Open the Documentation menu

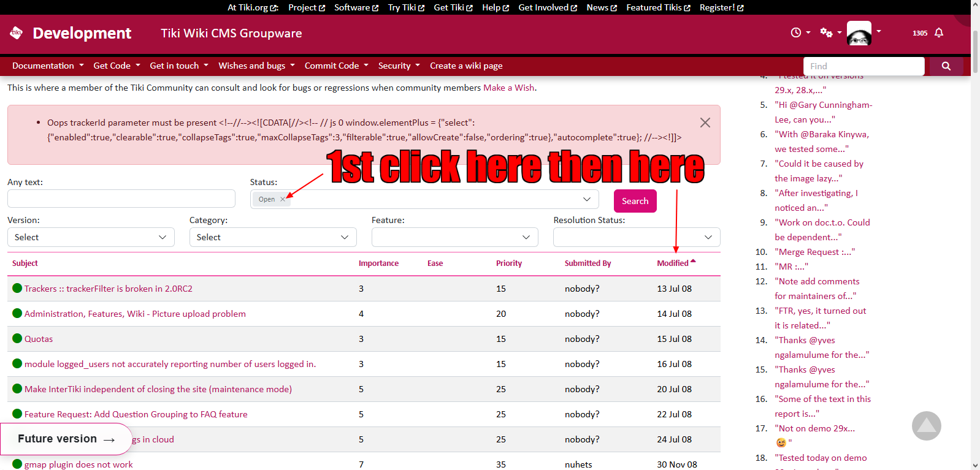(48, 66)
